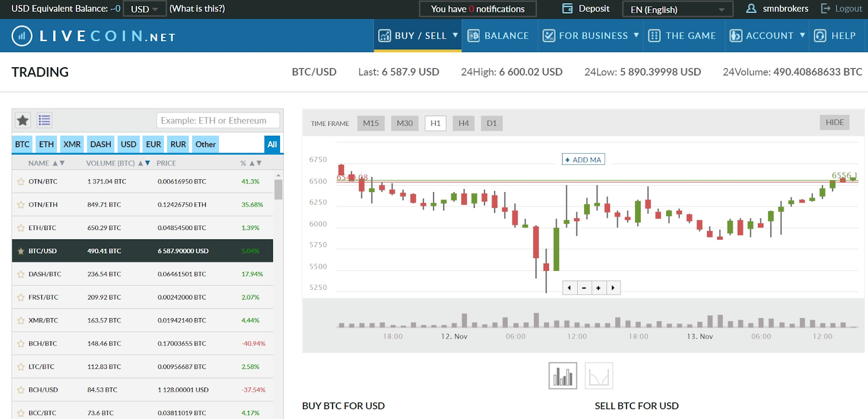
Task: Select the candlestick chart type icon
Action: [x=563, y=376]
